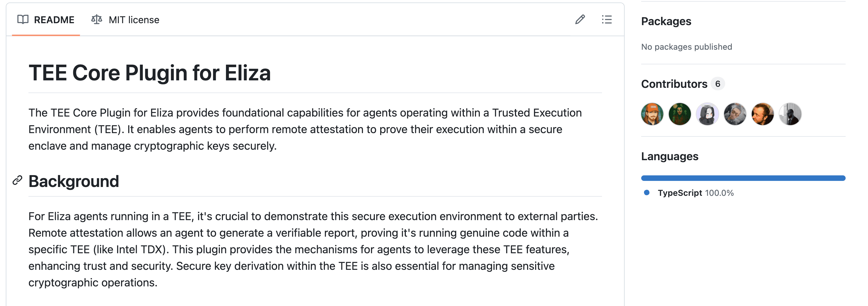Open the red-bearded contributor avatar

(x=762, y=114)
